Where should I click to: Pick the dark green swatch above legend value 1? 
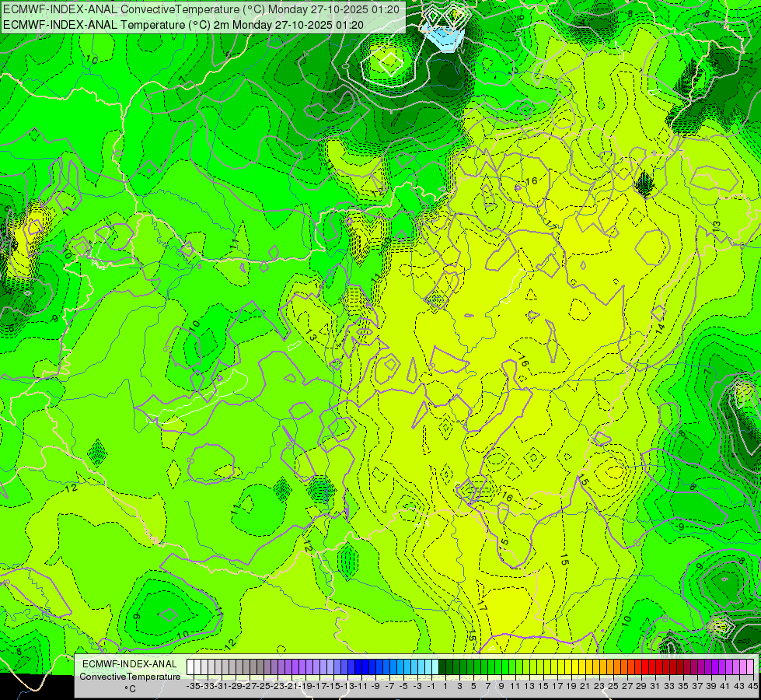coord(442,667)
